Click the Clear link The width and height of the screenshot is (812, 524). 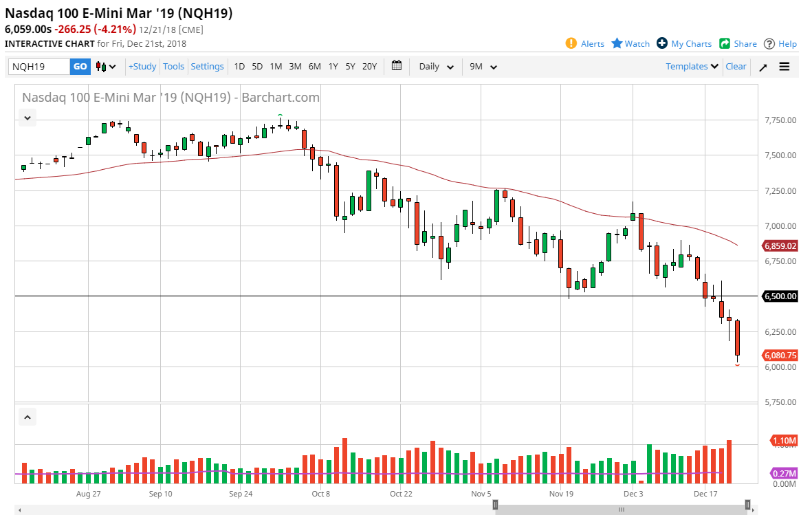pos(736,66)
